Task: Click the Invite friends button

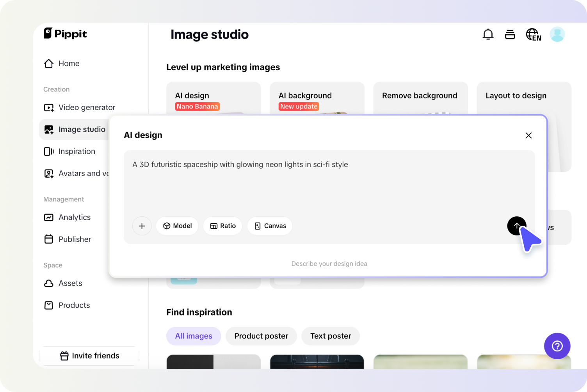Action: 89,356
